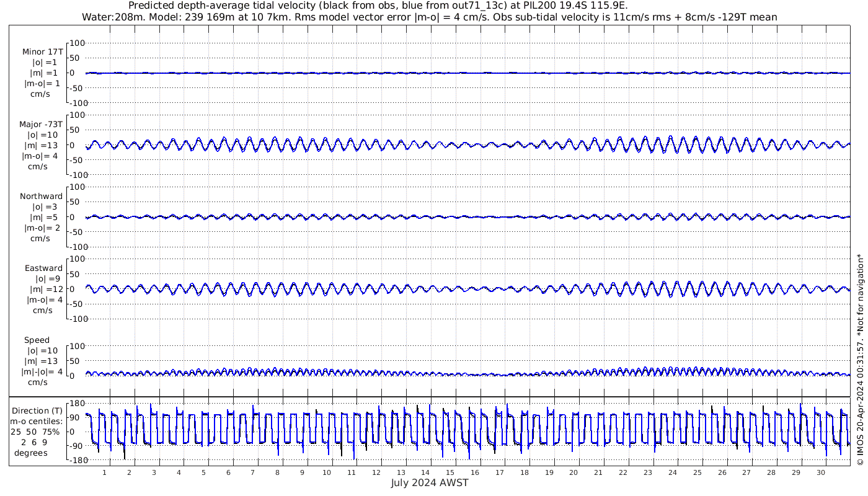
Task: Select the "Direction (T)" panel label
Action: [x=37, y=410]
